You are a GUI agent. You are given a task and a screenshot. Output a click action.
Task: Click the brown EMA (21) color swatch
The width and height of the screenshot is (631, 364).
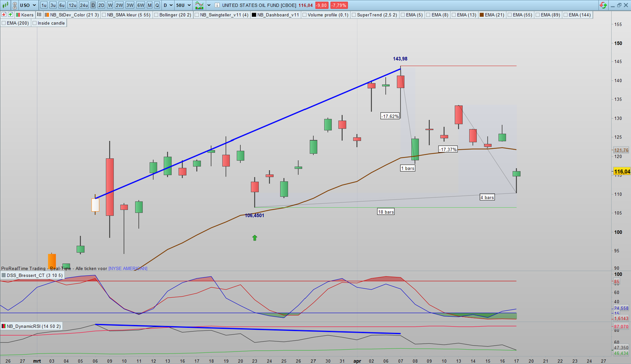[482, 15]
